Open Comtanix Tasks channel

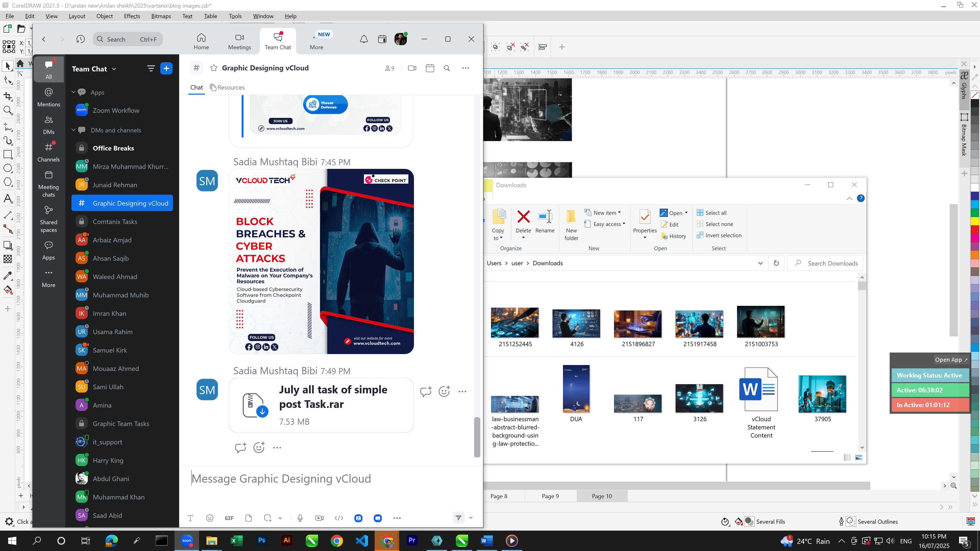(122, 222)
